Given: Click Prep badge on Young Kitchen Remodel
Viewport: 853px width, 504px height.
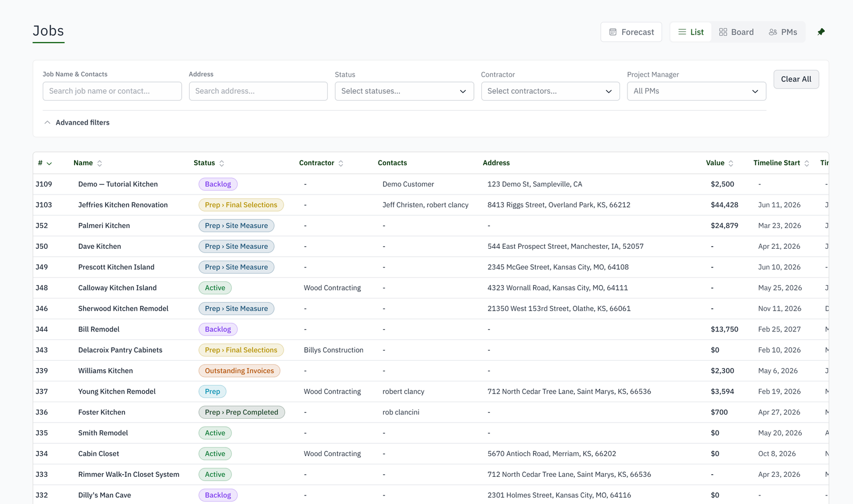Looking at the screenshot, I should pos(212,392).
